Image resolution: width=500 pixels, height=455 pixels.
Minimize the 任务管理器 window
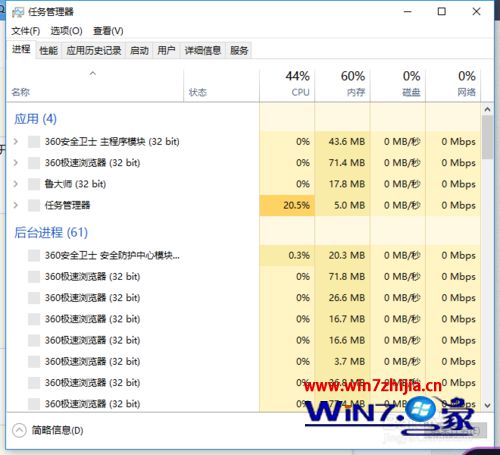pyautogui.click(x=408, y=12)
